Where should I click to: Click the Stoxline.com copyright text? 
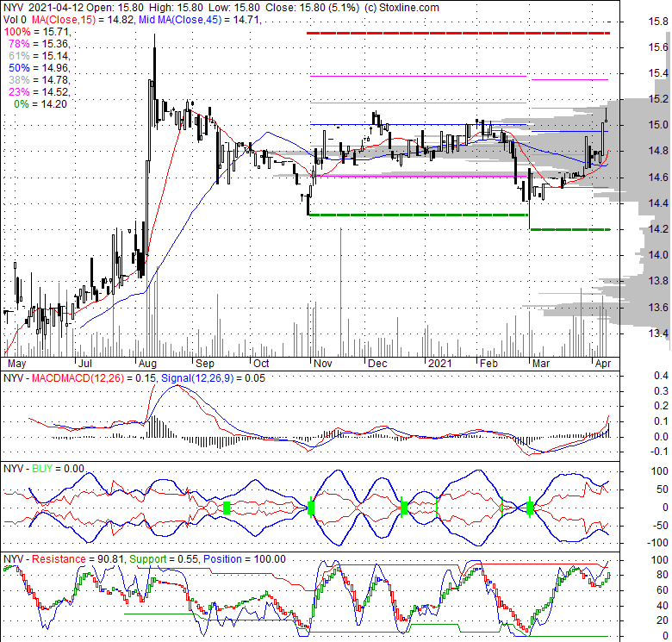click(x=401, y=8)
